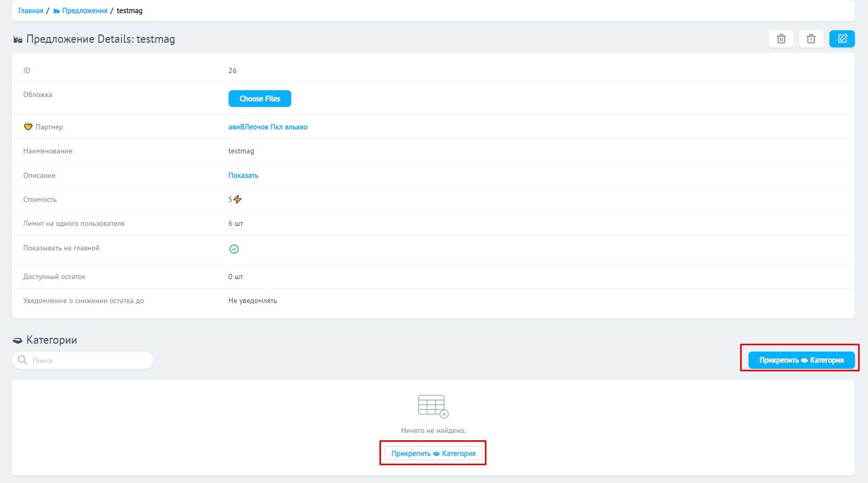This screenshot has width=868, height=483.
Task: Expand description via Показать link
Action: [x=243, y=175]
